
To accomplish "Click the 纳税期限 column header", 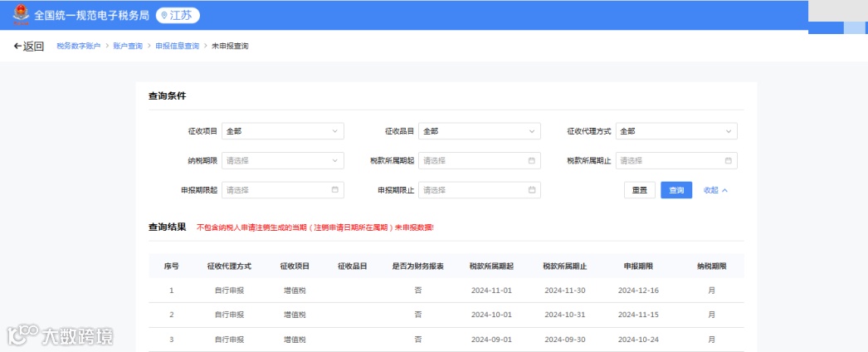I will click(711, 266).
